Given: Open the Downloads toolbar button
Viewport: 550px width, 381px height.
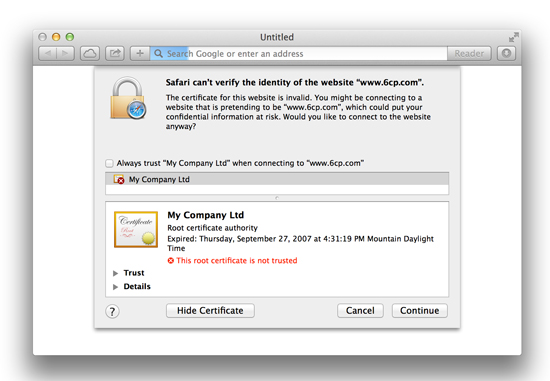Looking at the screenshot, I should 506,54.
